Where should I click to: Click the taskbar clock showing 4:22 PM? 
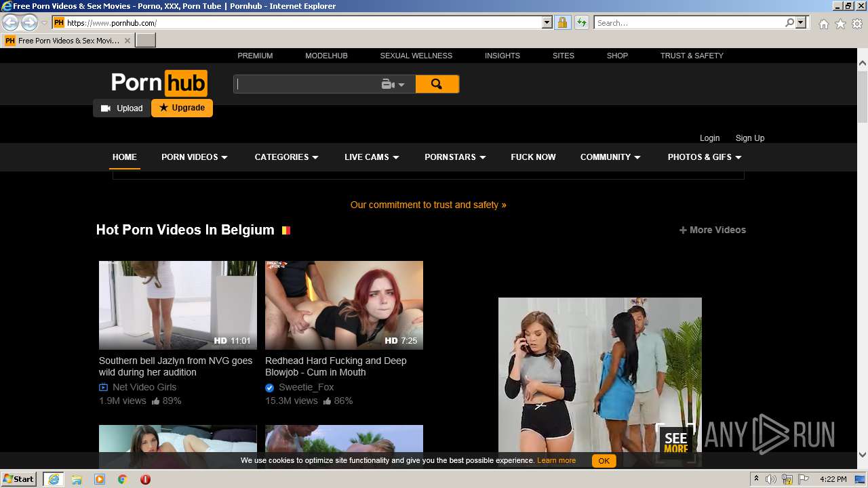point(833,479)
